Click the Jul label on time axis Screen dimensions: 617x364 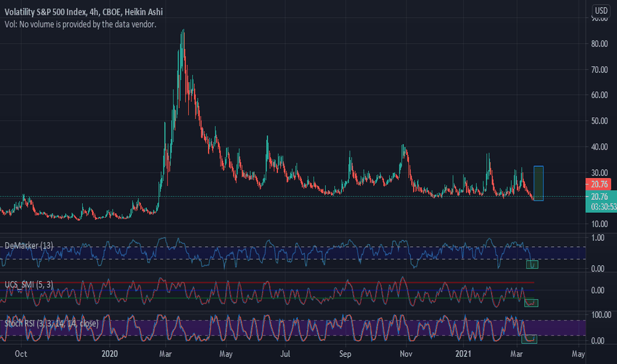coord(285,354)
